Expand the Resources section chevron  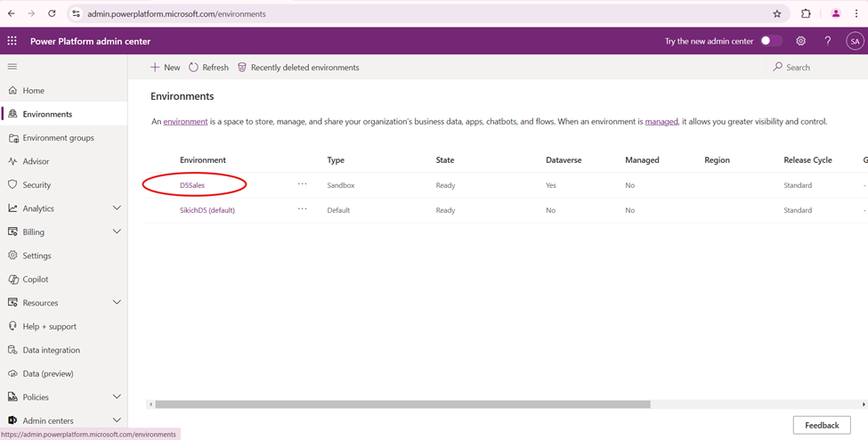click(117, 303)
